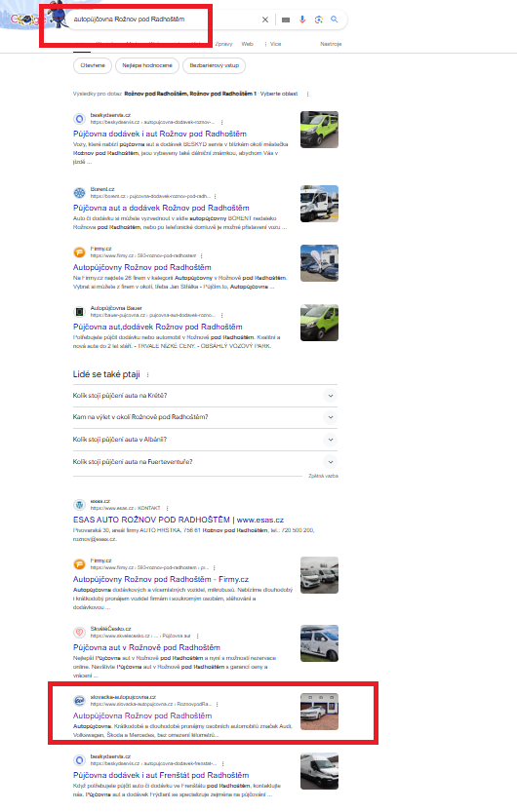Expand question Kolik stojí půjčení auta na Krétě
517x812 pixels.
click(x=205, y=396)
